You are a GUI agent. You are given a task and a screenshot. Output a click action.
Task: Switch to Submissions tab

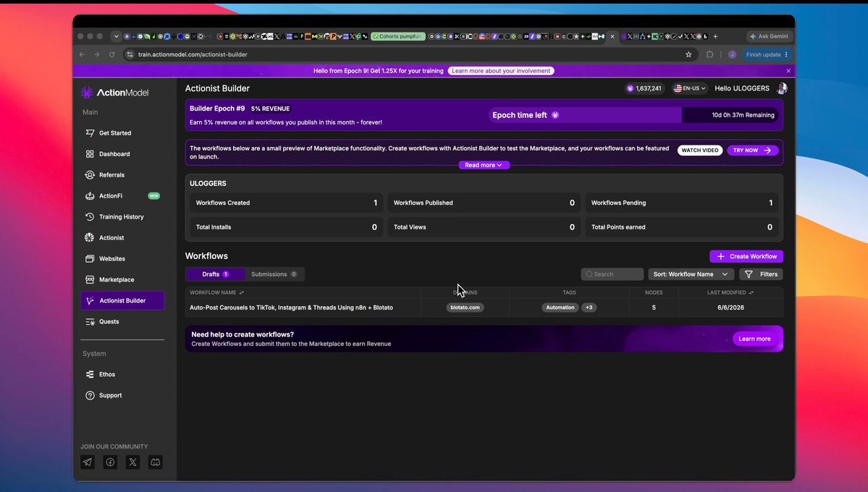(x=274, y=274)
